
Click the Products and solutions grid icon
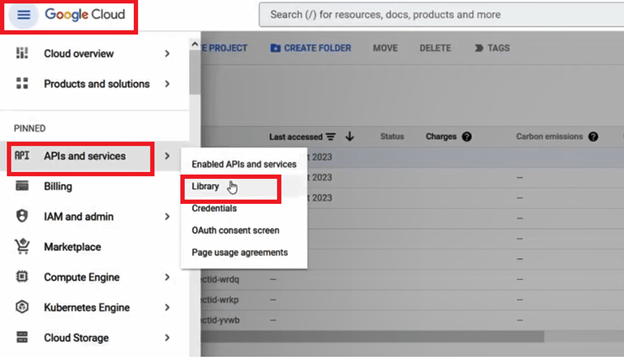22,84
